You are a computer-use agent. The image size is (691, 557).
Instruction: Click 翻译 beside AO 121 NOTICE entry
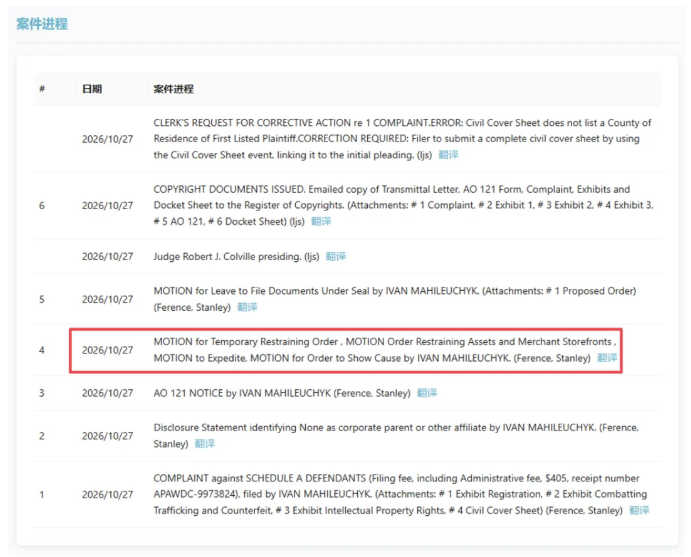pyautogui.click(x=427, y=393)
